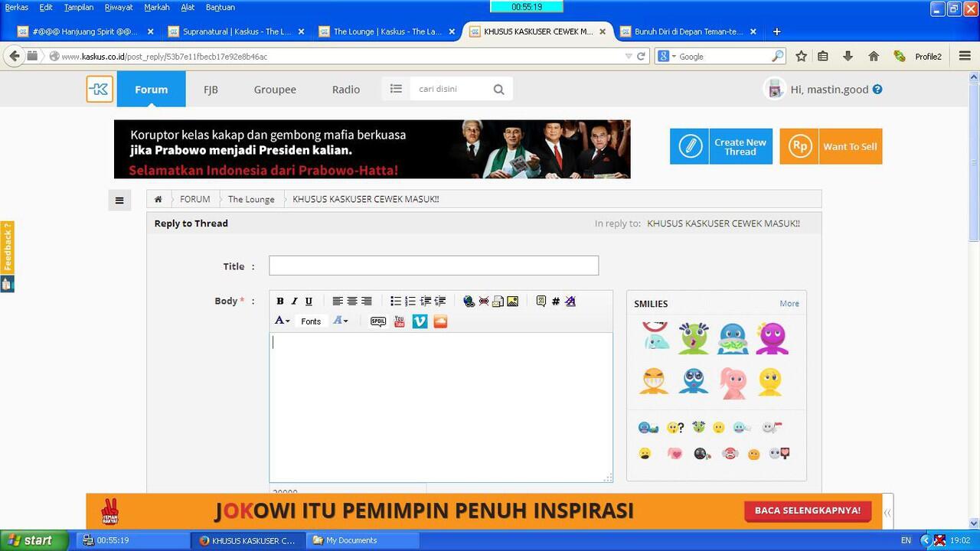This screenshot has height=551, width=980.
Task: Embed a Vimeo video
Action: [x=420, y=321]
